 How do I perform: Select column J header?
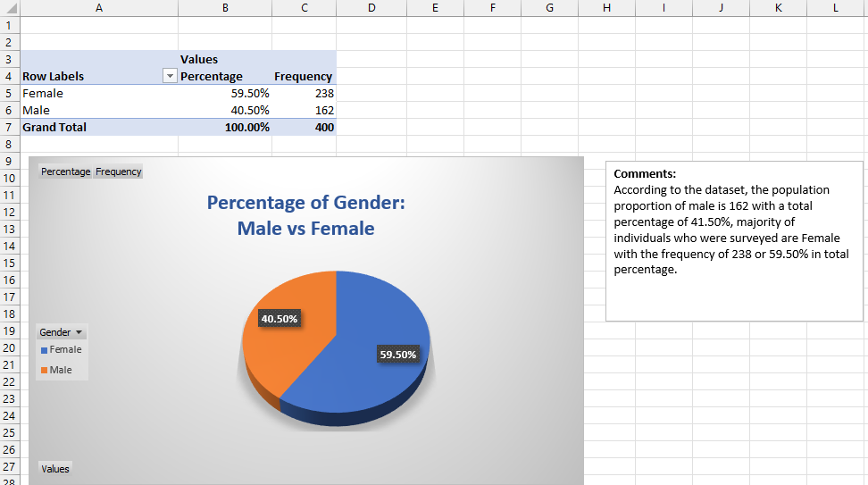721,8
